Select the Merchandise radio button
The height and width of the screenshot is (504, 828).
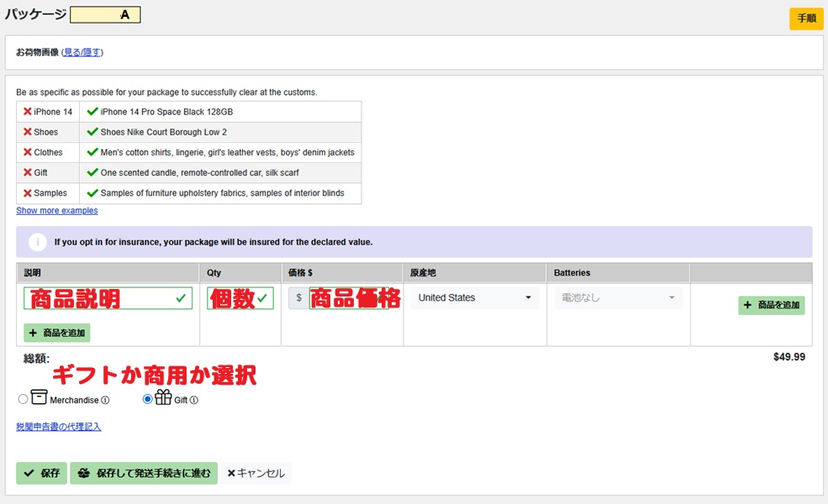[x=23, y=400]
